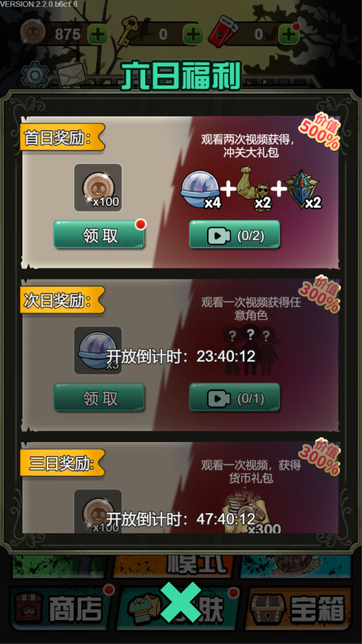
Task: Select the x100 coin reward icon
Action: [x=98, y=188]
